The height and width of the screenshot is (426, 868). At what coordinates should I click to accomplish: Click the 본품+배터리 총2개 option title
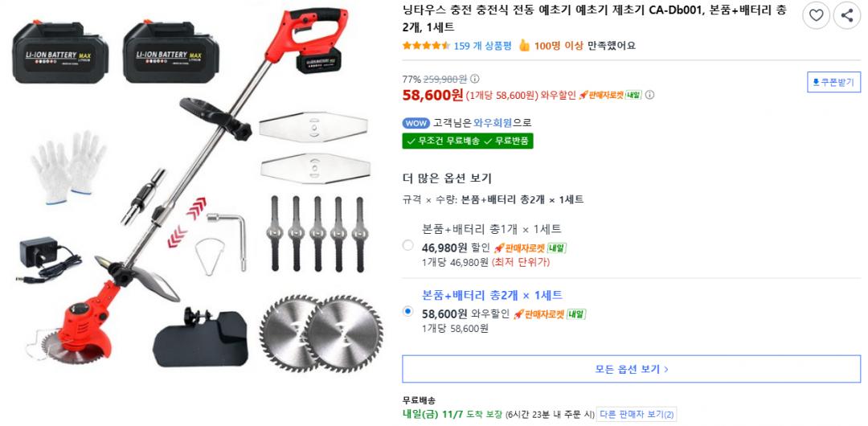(492, 295)
